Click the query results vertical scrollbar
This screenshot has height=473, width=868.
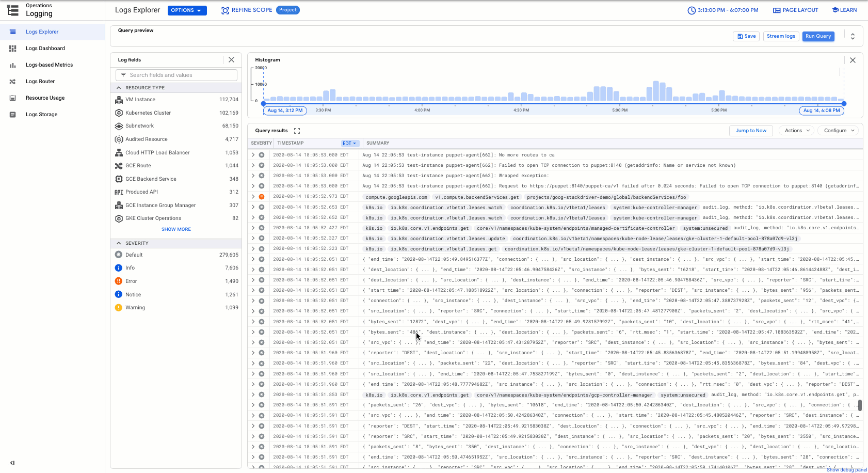(x=860, y=405)
